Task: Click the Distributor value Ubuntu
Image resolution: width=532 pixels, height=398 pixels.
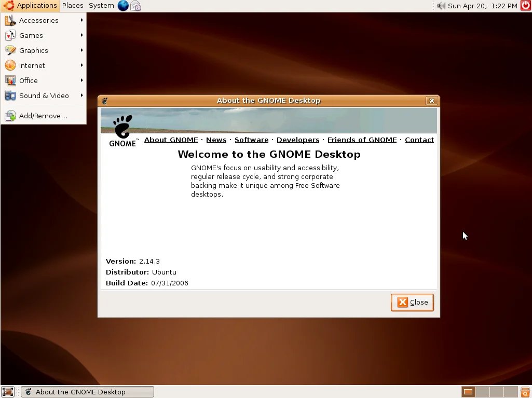Action: point(164,272)
